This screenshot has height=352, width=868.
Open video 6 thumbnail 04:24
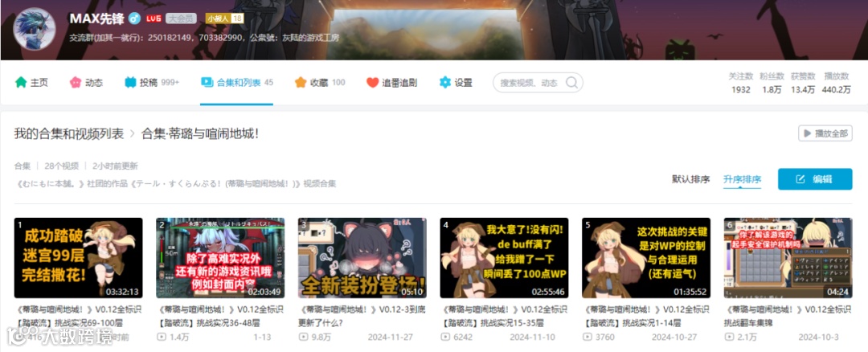click(x=788, y=258)
